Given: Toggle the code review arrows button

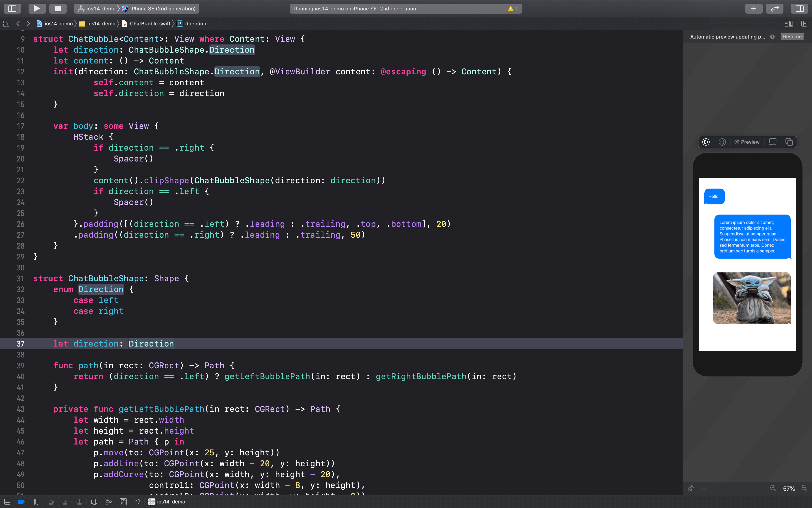Looking at the screenshot, I should pos(774,8).
